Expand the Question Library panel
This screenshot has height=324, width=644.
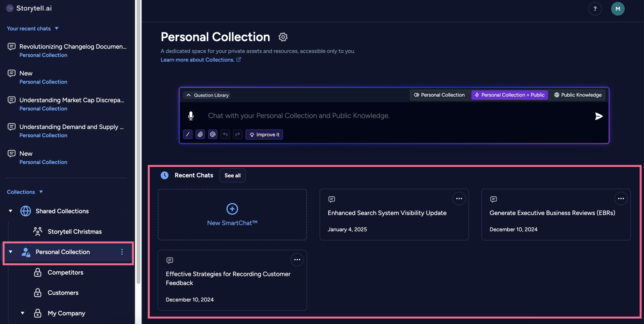coord(207,95)
